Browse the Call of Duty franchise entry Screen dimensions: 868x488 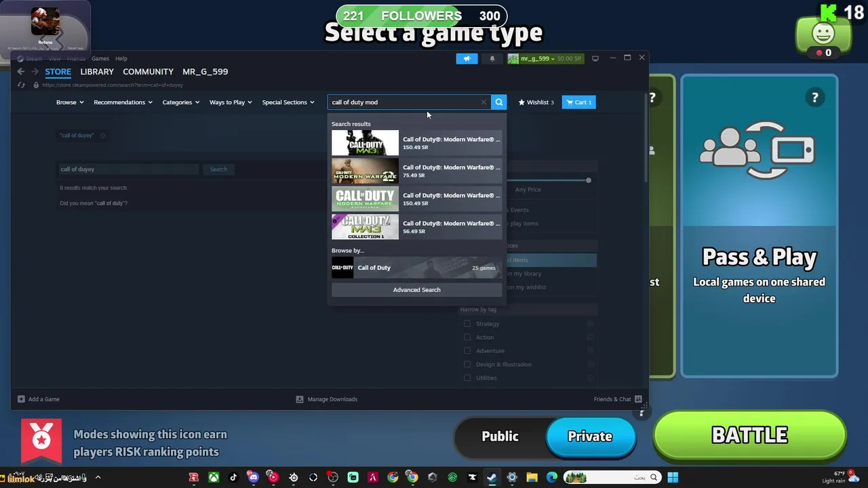point(416,268)
